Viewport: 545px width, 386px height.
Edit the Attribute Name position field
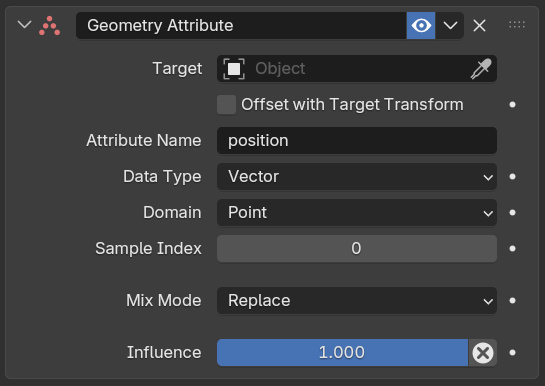click(x=357, y=140)
